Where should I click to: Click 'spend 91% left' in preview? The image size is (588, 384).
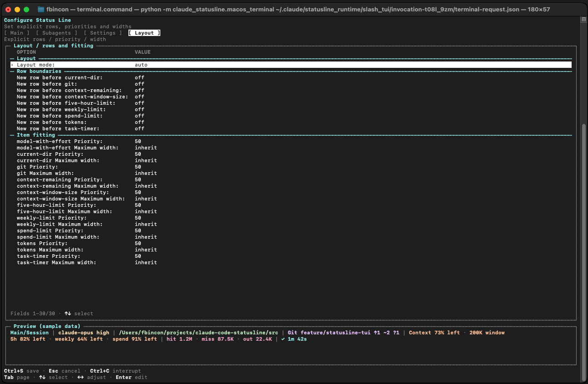135,339
